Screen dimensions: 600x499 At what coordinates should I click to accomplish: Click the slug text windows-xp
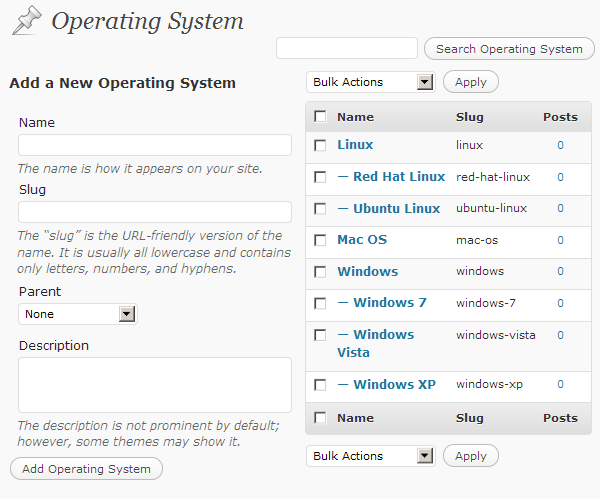pyautogui.click(x=489, y=384)
